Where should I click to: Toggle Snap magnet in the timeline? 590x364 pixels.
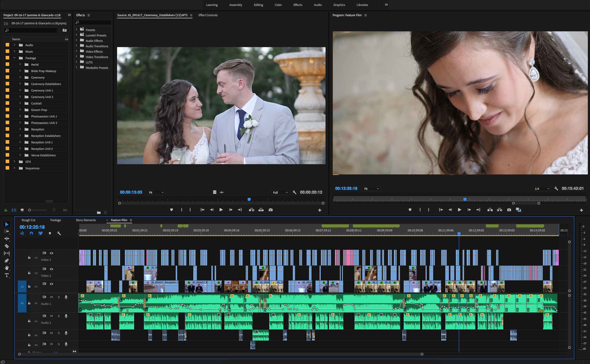click(31, 233)
